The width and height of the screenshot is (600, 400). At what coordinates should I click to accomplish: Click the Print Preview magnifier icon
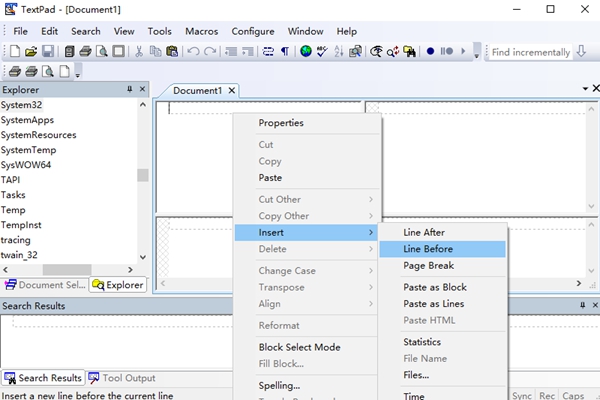[x=102, y=51]
